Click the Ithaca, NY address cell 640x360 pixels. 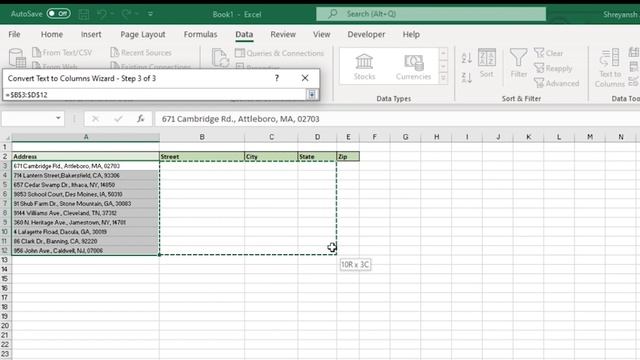[86, 185]
